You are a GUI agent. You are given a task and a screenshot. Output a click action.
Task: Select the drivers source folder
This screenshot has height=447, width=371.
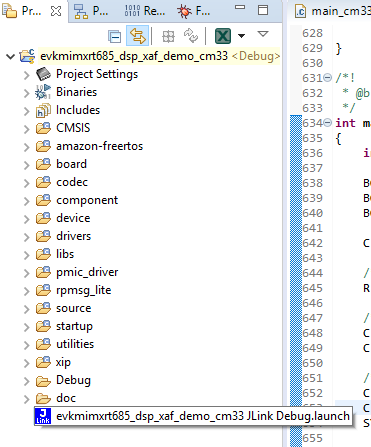click(x=73, y=236)
